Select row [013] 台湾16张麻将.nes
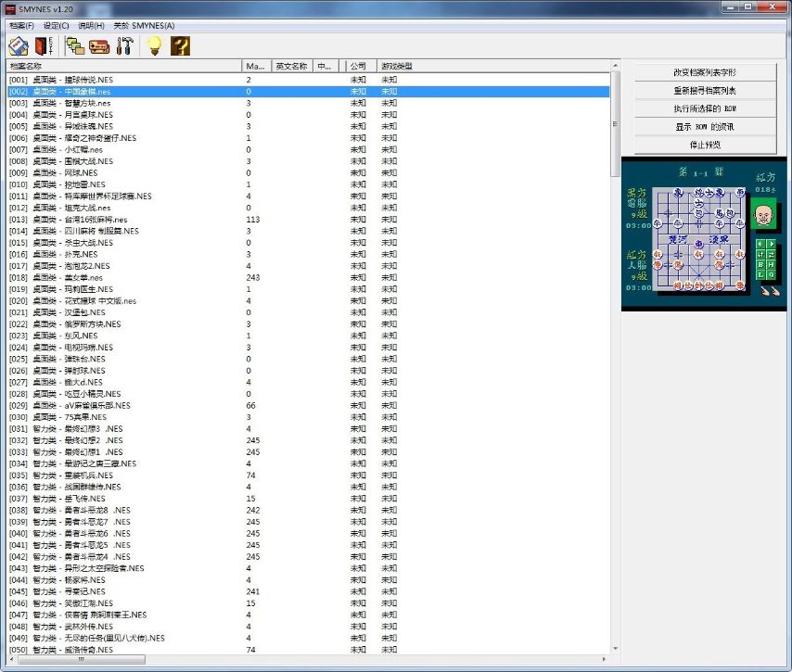The width and height of the screenshot is (792, 672). point(308,219)
